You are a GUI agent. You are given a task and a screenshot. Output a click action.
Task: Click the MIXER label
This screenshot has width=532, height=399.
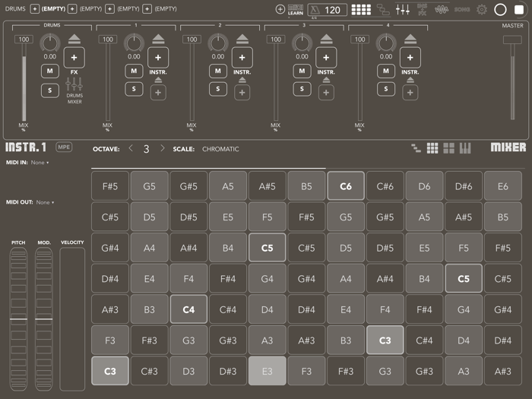tap(508, 147)
